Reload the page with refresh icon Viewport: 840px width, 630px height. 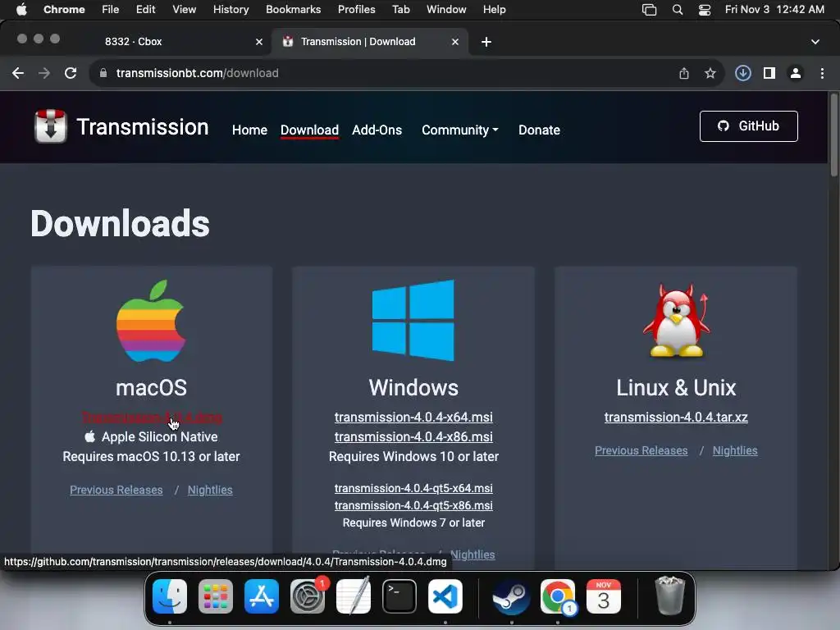tap(71, 73)
